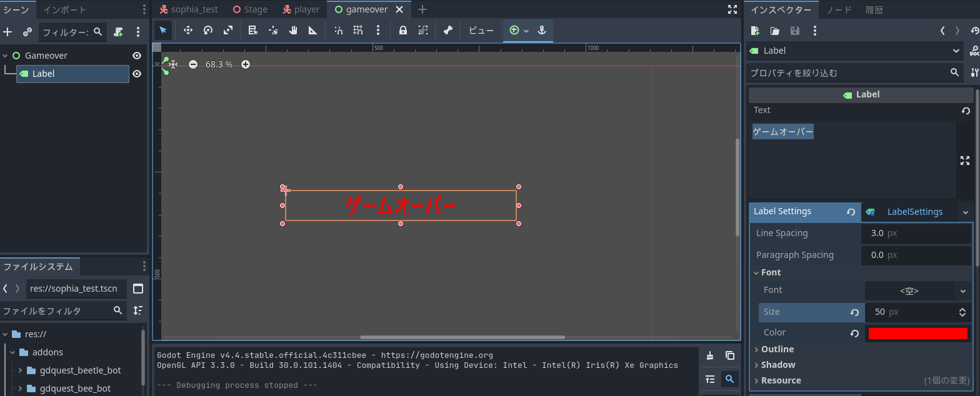This screenshot has width=980, height=396.
Task: Zoom out the canvas with minus button
Action: tap(193, 64)
